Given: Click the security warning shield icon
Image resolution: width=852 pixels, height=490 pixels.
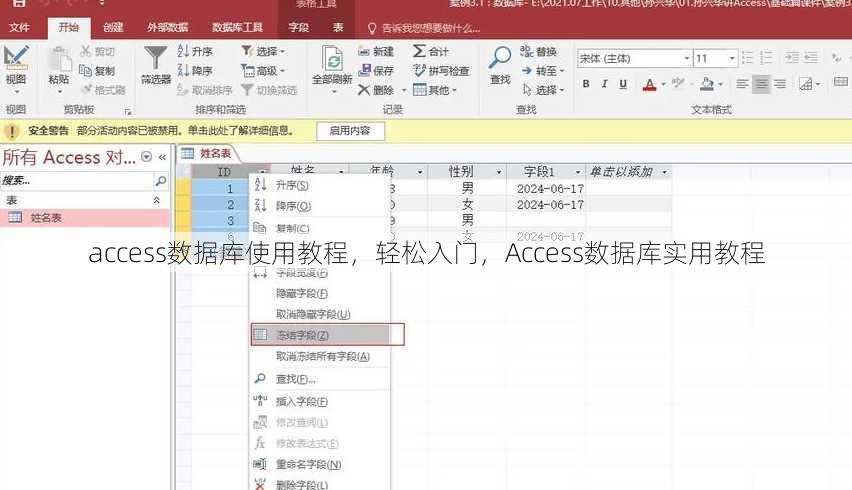Looking at the screenshot, I should click(x=11, y=131).
